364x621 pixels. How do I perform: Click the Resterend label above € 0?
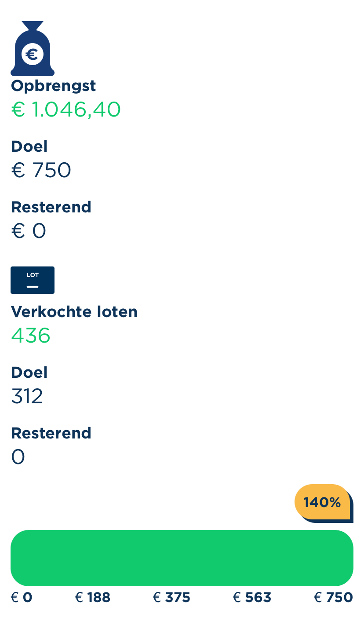coord(51,207)
